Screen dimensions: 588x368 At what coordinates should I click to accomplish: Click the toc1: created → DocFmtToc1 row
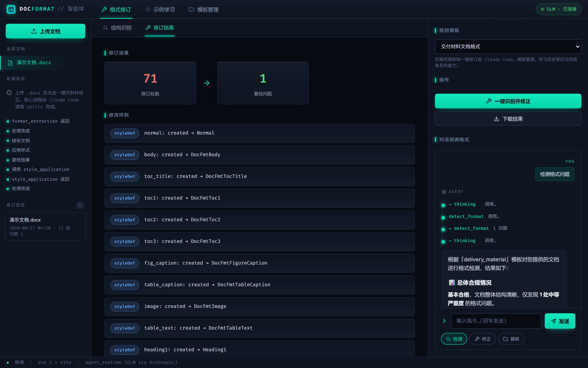coord(259,198)
